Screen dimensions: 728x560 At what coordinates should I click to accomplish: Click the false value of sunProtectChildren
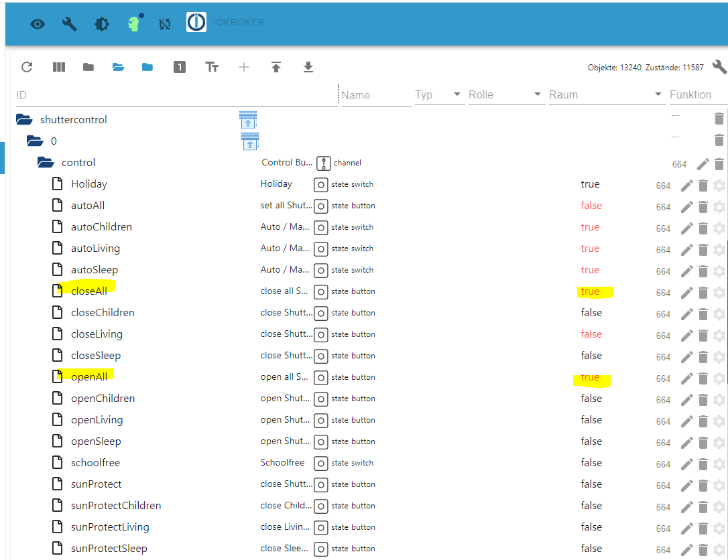click(591, 506)
